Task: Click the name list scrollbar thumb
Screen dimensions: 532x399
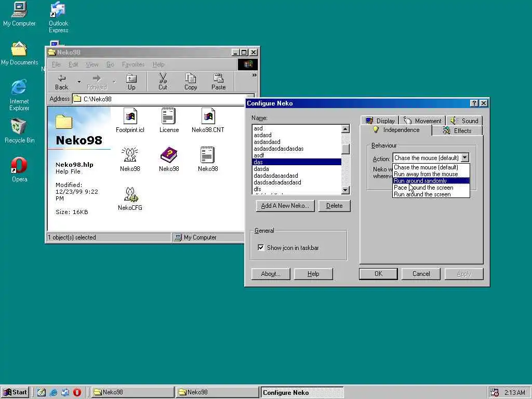Action: click(345, 149)
